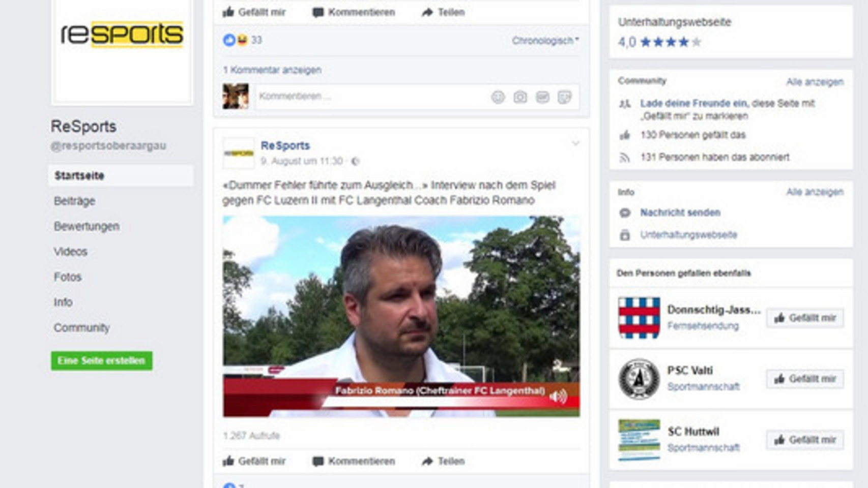
Task: Open the Videos section
Action: (x=70, y=252)
